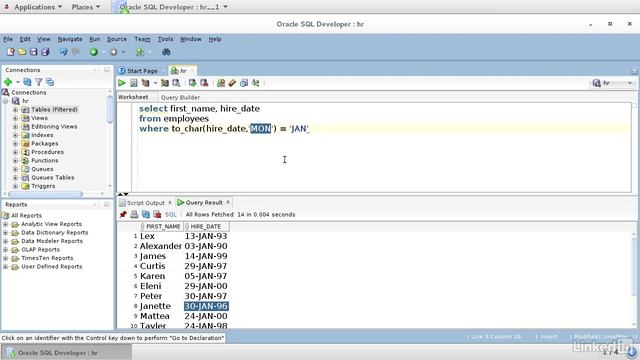640x360 pixels.
Task: Open the Back history dropdown arrow
Action: [x=104, y=52]
